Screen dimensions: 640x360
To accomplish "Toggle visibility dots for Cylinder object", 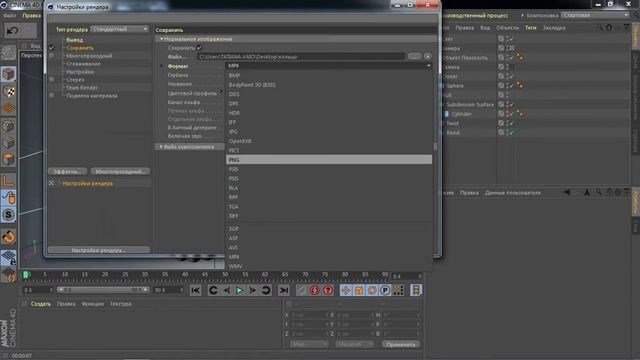I will pos(507,113).
